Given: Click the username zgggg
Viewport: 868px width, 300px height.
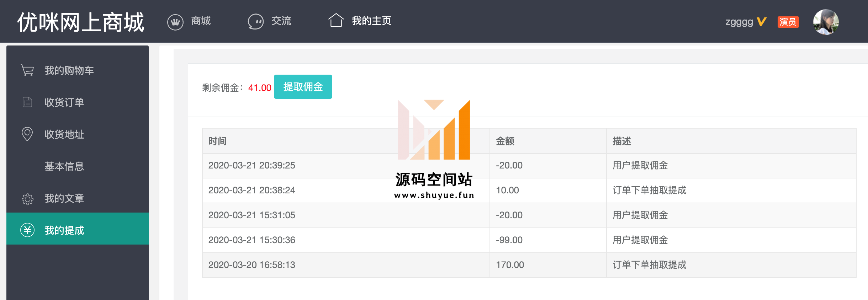Looking at the screenshot, I should pyautogui.click(x=739, y=22).
